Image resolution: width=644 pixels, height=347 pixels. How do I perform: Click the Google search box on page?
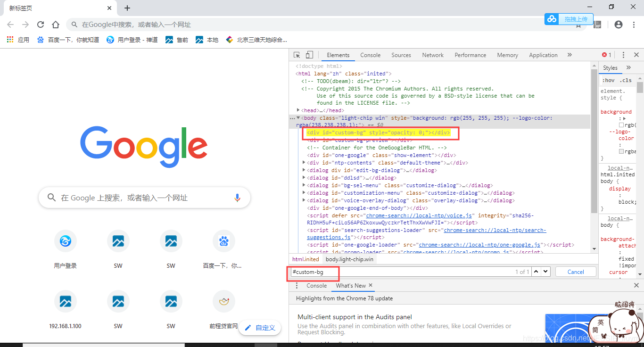tap(144, 198)
